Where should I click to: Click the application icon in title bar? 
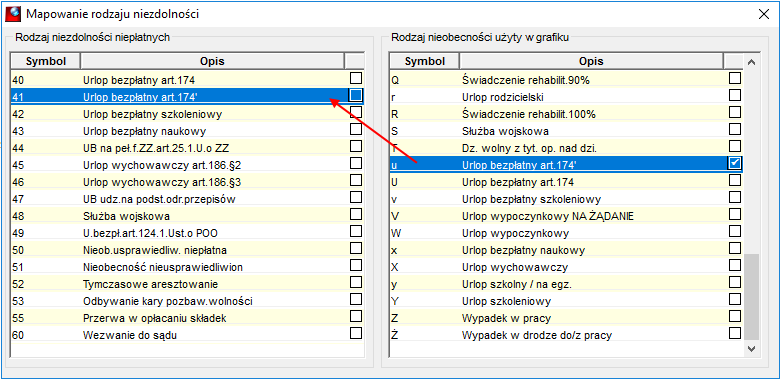[x=12, y=13]
